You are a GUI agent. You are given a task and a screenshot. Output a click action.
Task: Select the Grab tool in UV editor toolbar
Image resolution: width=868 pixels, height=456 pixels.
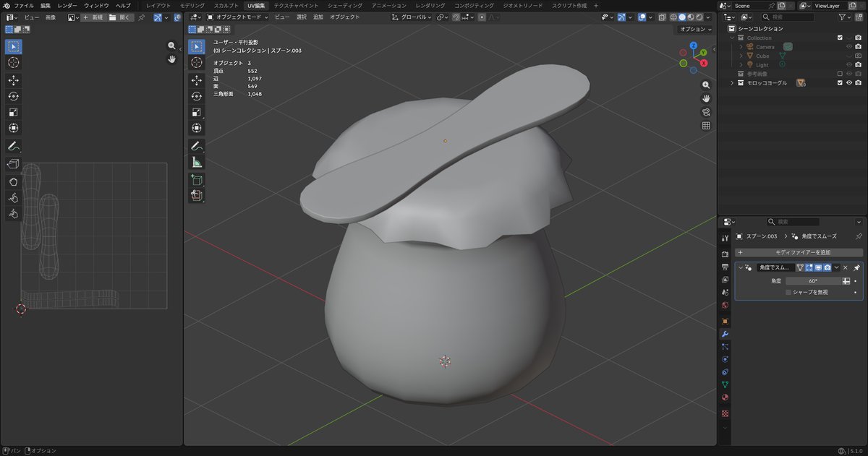(x=14, y=181)
